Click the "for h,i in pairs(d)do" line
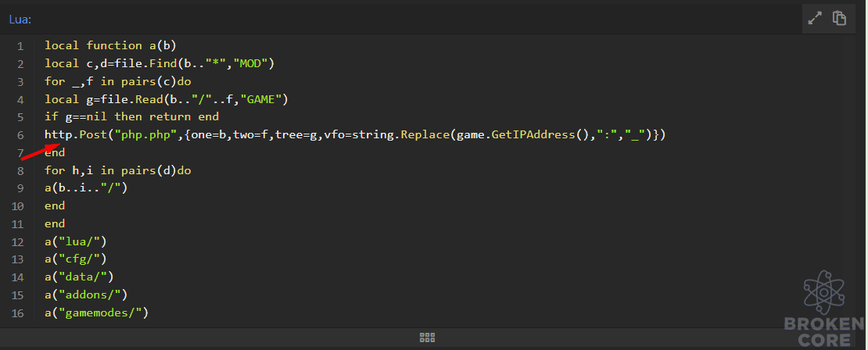 click(118, 170)
